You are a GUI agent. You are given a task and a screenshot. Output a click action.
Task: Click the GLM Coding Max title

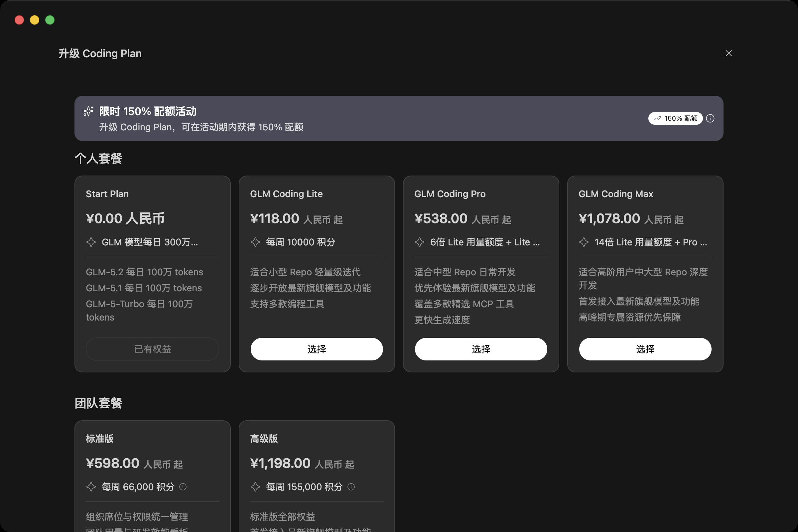pos(616,194)
